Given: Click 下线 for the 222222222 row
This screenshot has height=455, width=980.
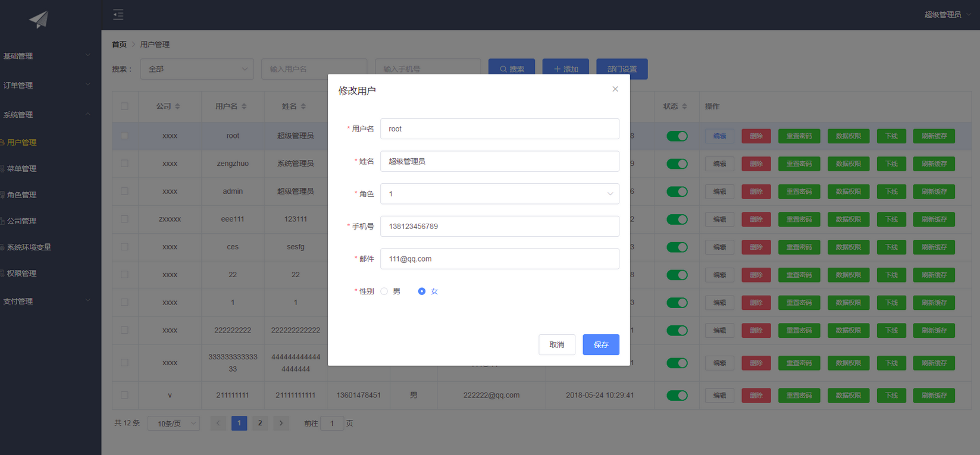Looking at the screenshot, I should pyautogui.click(x=891, y=331).
